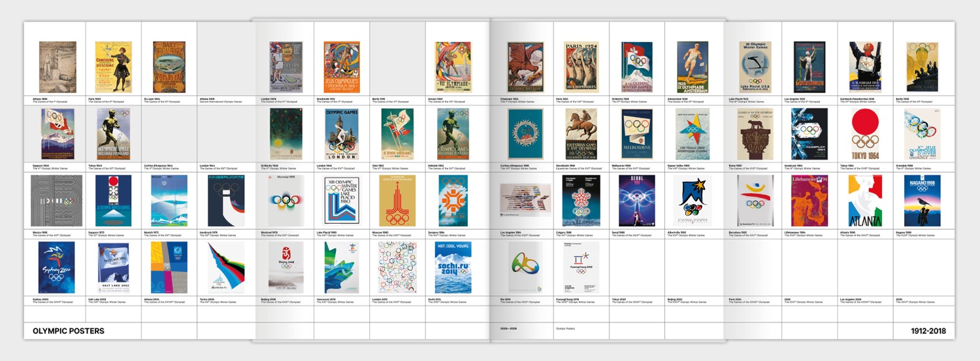View the Barcelona 1992 poster
Viewport: 980px width, 361px height.
754,201
